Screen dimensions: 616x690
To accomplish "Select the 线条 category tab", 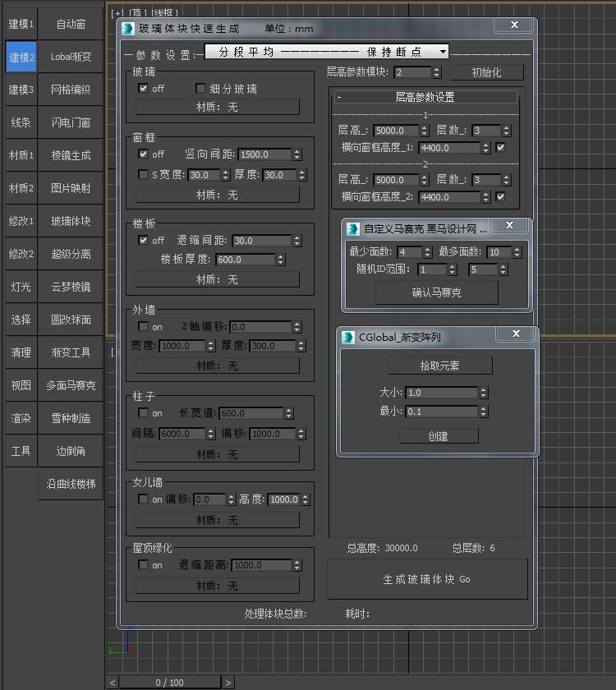I will [x=21, y=122].
